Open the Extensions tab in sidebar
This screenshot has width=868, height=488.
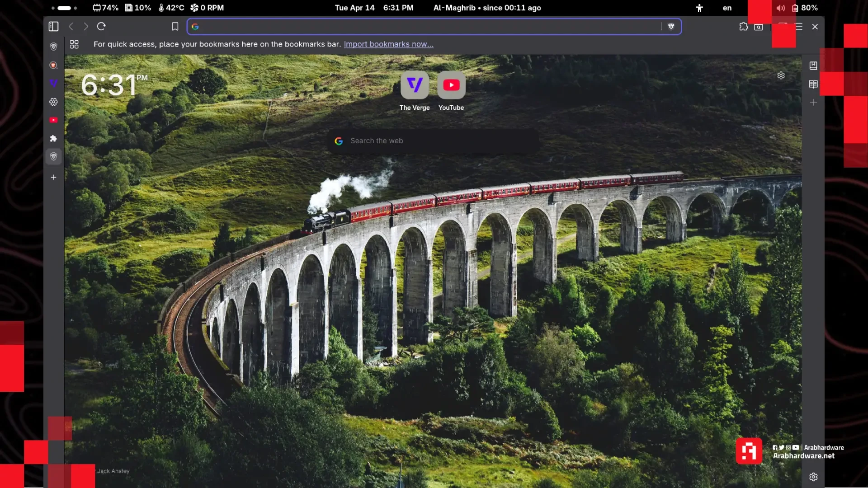coord(53,138)
